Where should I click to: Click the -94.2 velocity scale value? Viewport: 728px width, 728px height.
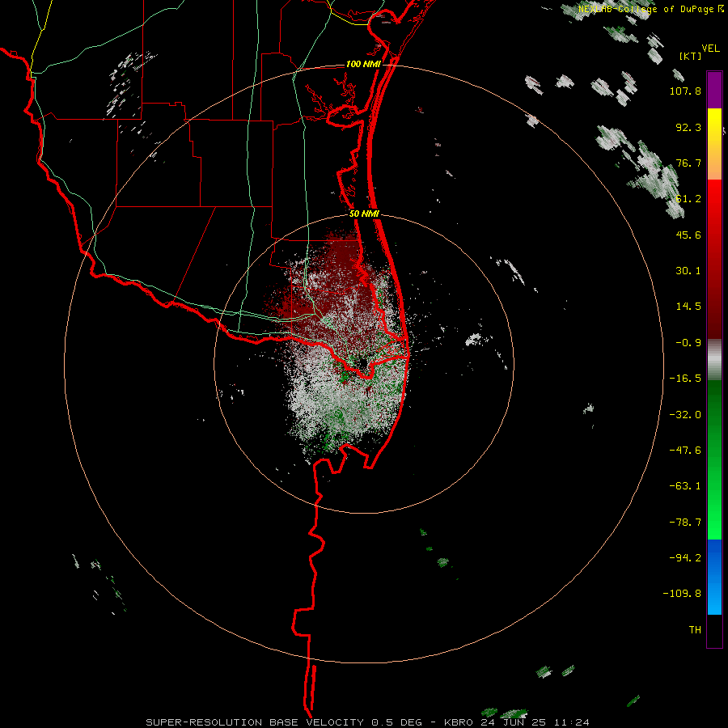click(x=685, y=558)
